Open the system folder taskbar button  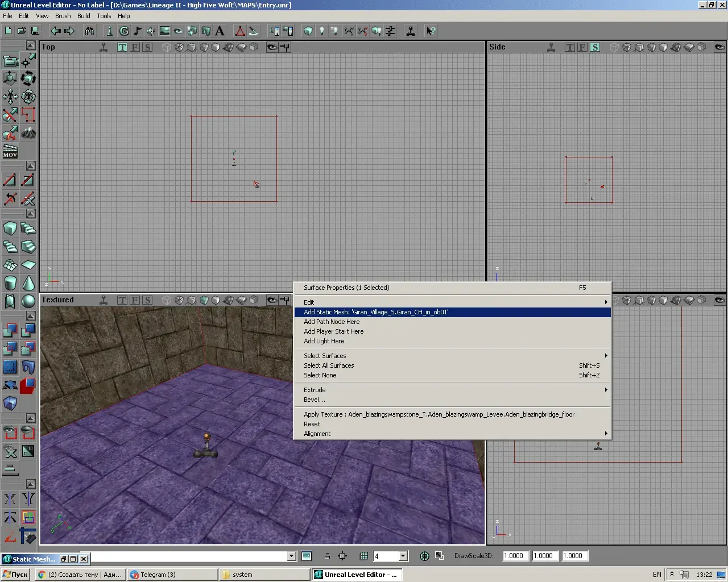tap(264, 575)
